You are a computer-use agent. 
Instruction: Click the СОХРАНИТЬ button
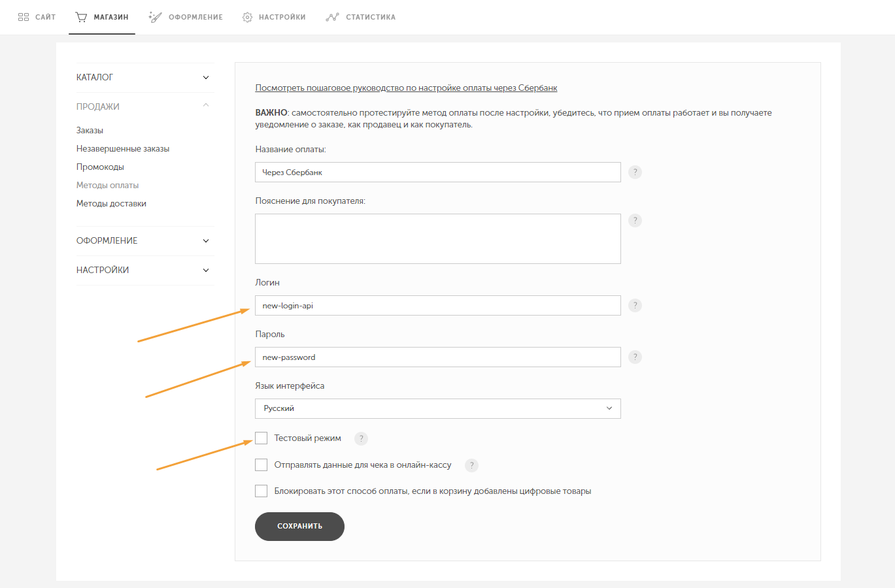tap(299, 527)
